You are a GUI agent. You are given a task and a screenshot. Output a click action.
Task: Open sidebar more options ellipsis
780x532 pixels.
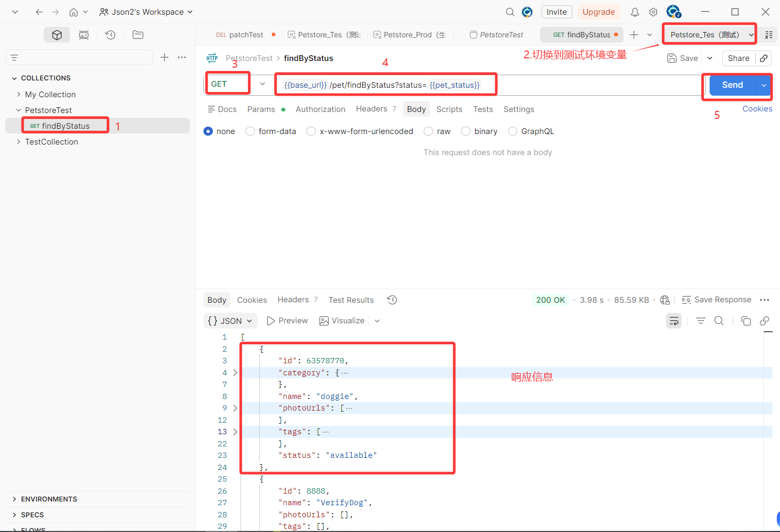click(x=182, y=57)
